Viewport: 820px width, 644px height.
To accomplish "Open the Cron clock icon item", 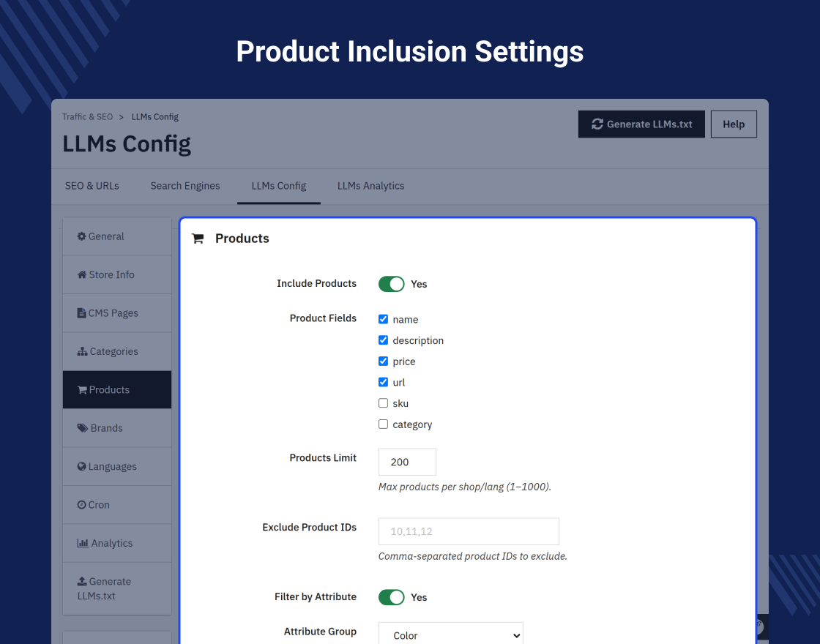I will pos(117,505).
